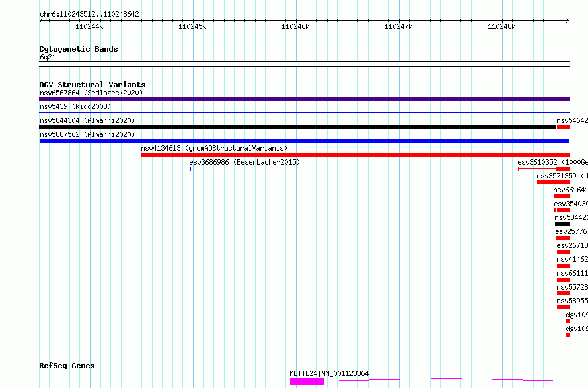Click the 110247k ruler tick label
The height and width of the screenshot is (388, 588).
pos(398,26)
